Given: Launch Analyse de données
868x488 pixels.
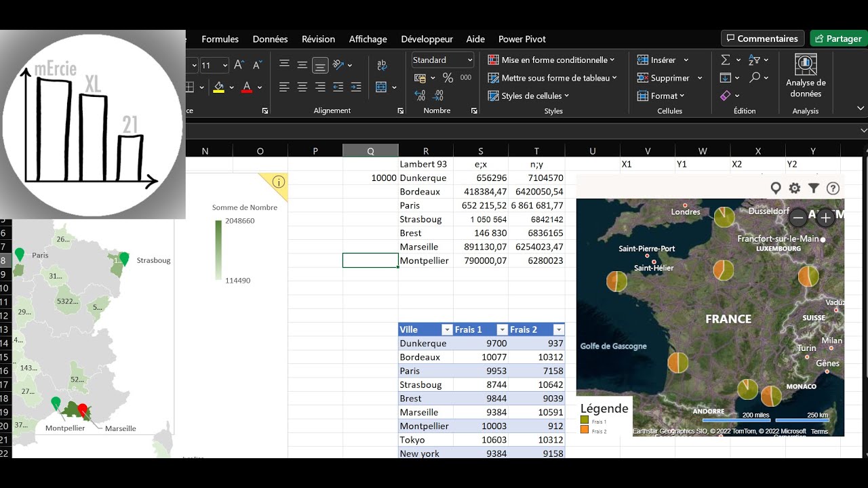Looking at the screenshot, I should click(806, 76).
